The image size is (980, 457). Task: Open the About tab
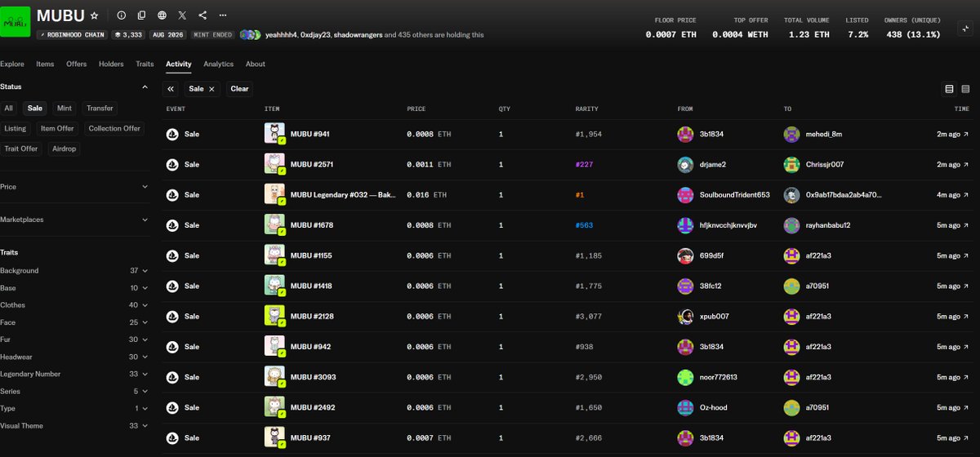tap(256, 64)
